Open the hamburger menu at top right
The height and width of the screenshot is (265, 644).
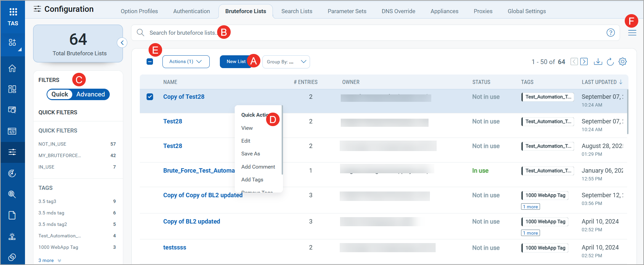click(x=632, y=33)
